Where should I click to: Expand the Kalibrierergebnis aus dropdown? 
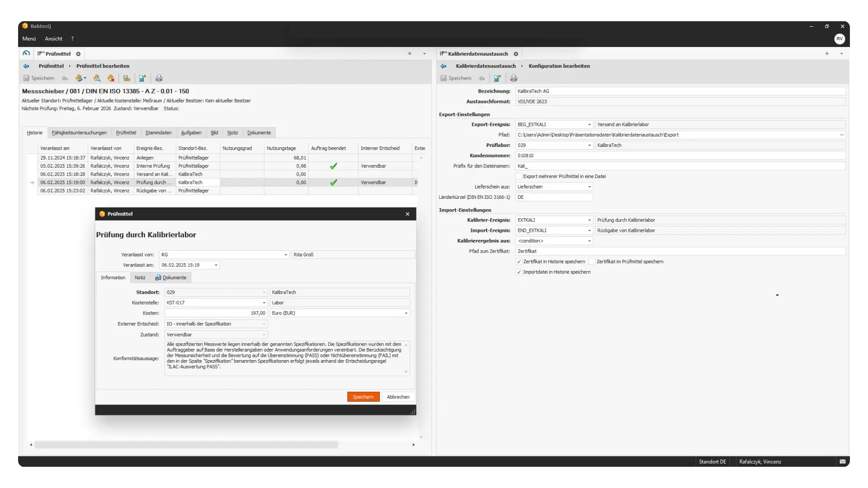coord(589,241)
